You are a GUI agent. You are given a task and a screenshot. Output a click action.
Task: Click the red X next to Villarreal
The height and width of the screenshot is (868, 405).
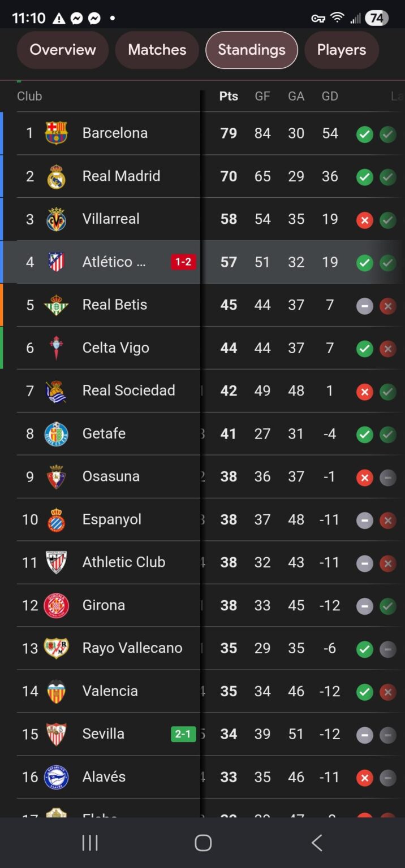(364, 220)
